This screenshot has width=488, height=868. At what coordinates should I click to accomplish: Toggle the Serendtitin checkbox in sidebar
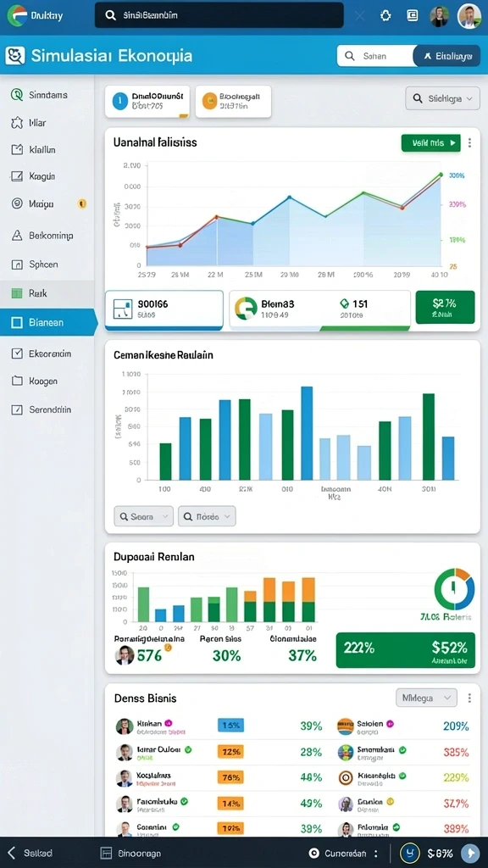click(x=17, y=409)
